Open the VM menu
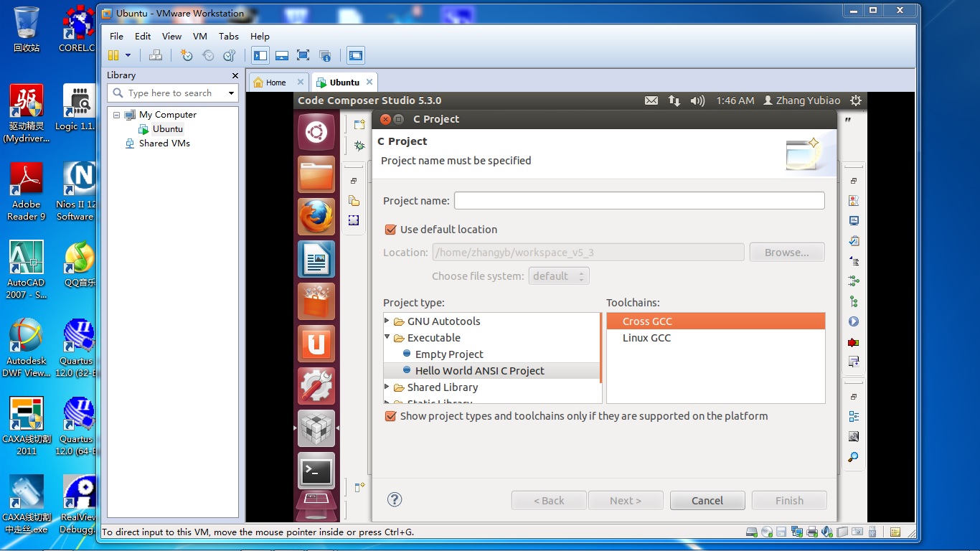The width and height of the screenshot is (980, 551). pos(200,36)
